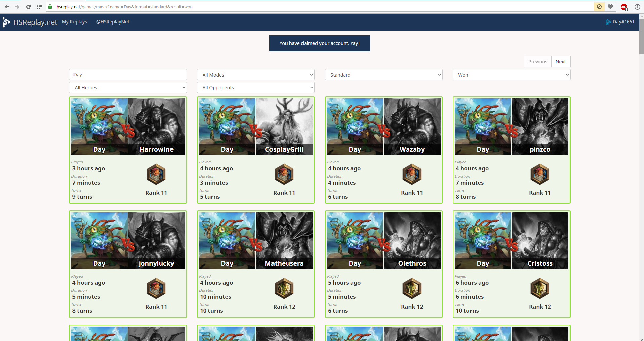Open the All Modes dropdown
This screenshot has height=341, width=644.
click(x=256, y=75)
